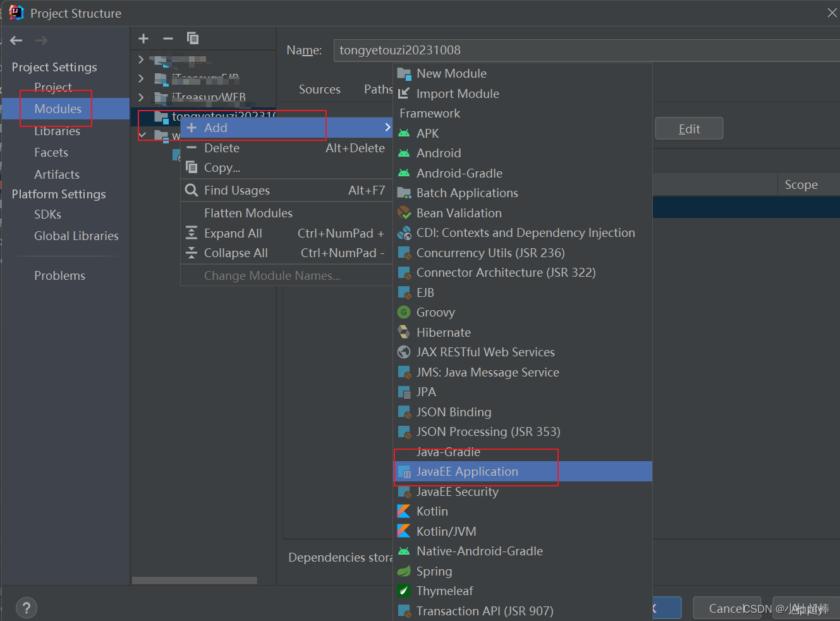Click the Edit button

pyautogui.click(x=689, y=129)
